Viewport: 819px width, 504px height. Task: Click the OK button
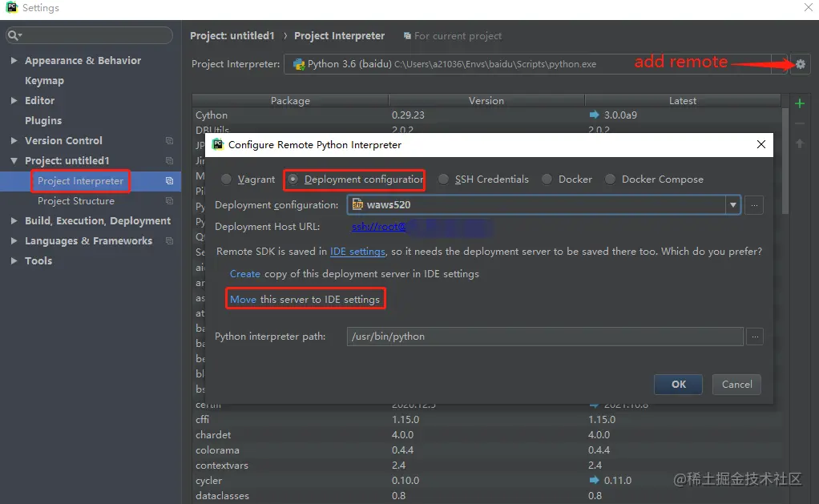coord(678,385)
